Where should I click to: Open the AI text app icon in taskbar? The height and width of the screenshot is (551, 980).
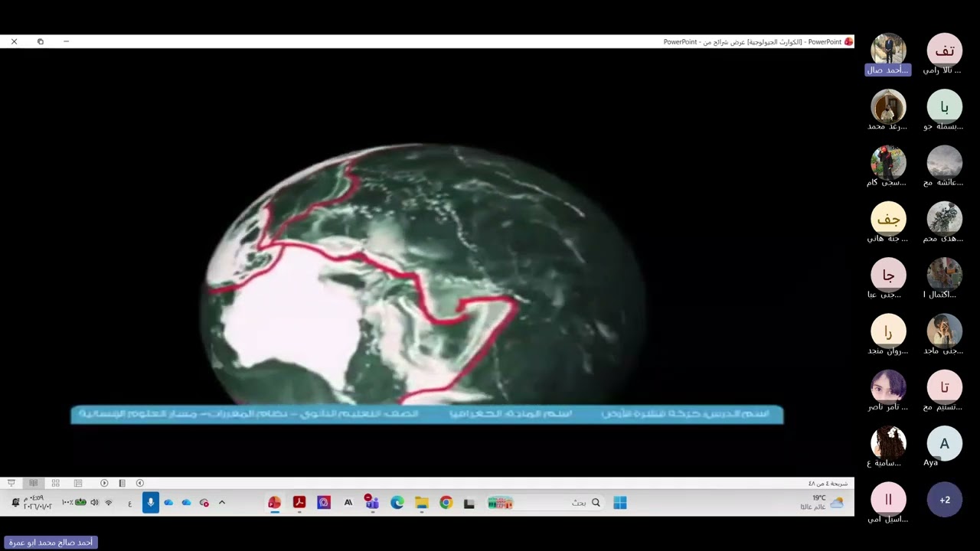coord(348,503)
